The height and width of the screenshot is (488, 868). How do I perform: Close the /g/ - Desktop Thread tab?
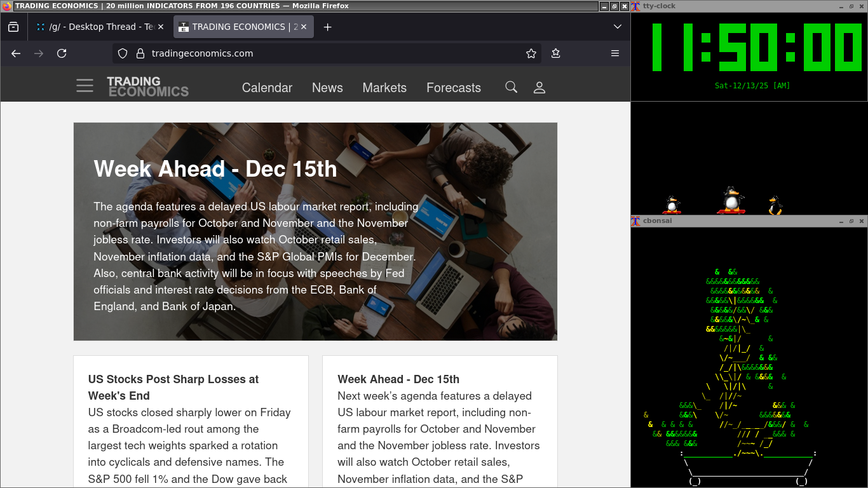tap(160, 27)
